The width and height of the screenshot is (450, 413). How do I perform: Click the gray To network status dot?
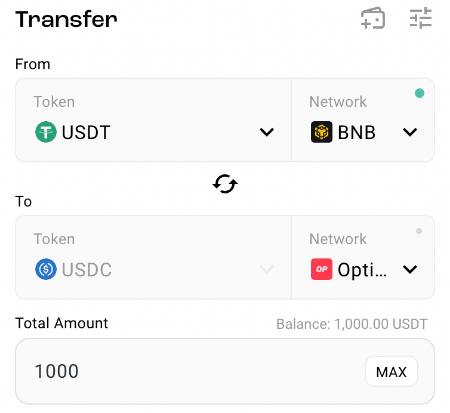419,231
